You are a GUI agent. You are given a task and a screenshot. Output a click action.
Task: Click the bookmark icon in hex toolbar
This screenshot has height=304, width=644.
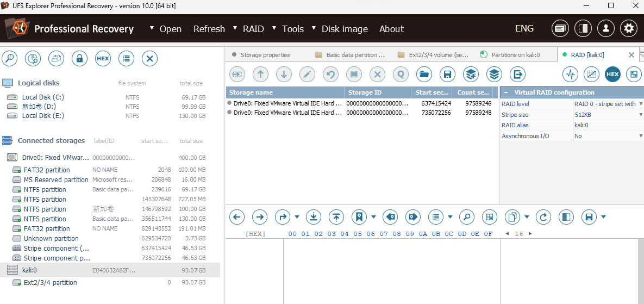360,217
